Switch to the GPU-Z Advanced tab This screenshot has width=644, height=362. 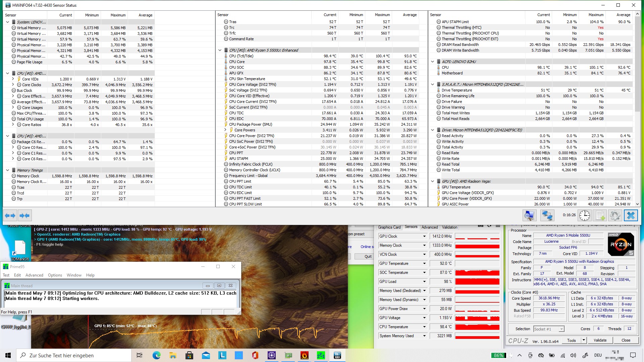(429, 227)
